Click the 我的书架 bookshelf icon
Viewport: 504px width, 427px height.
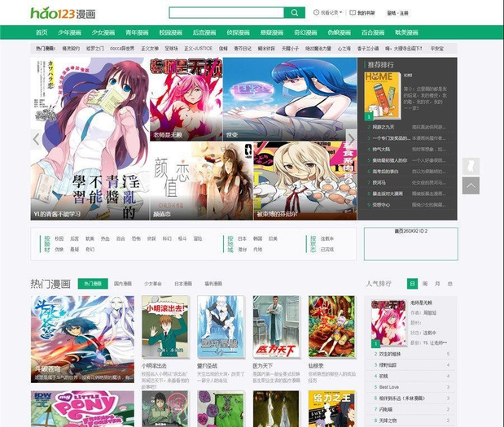(x=352, y=13)
